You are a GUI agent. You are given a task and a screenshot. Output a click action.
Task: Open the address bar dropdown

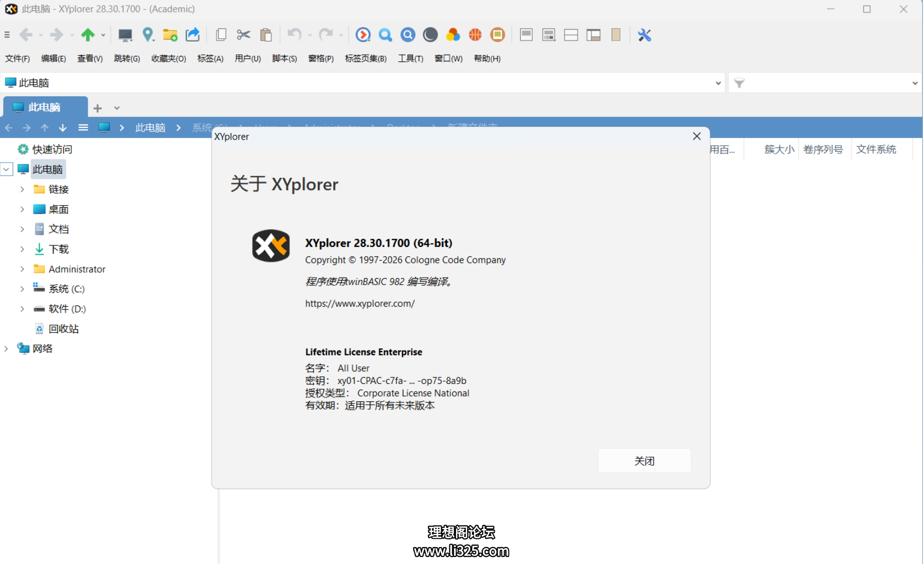718,83
